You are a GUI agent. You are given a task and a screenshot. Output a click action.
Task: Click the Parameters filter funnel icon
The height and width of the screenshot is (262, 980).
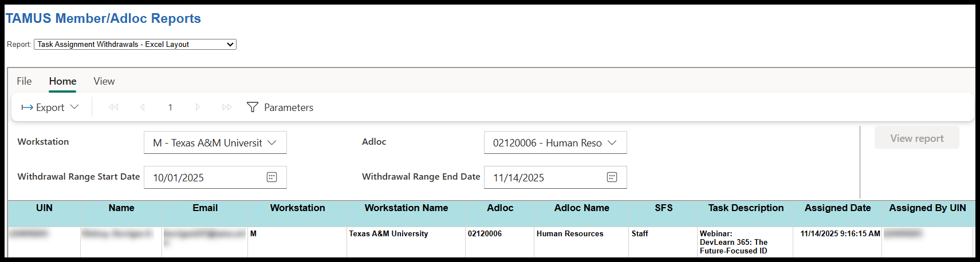click(252, 107)
